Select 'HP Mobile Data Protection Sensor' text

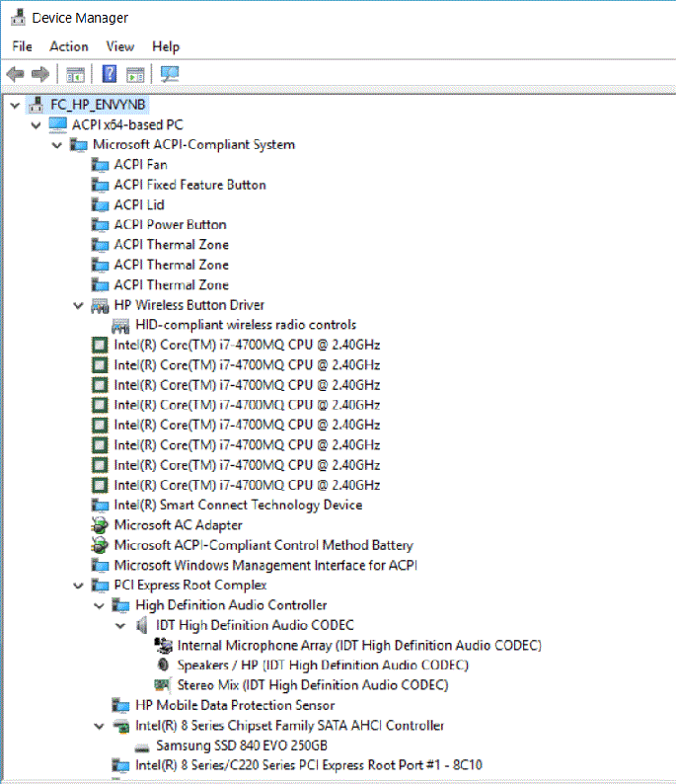point(235,705)
